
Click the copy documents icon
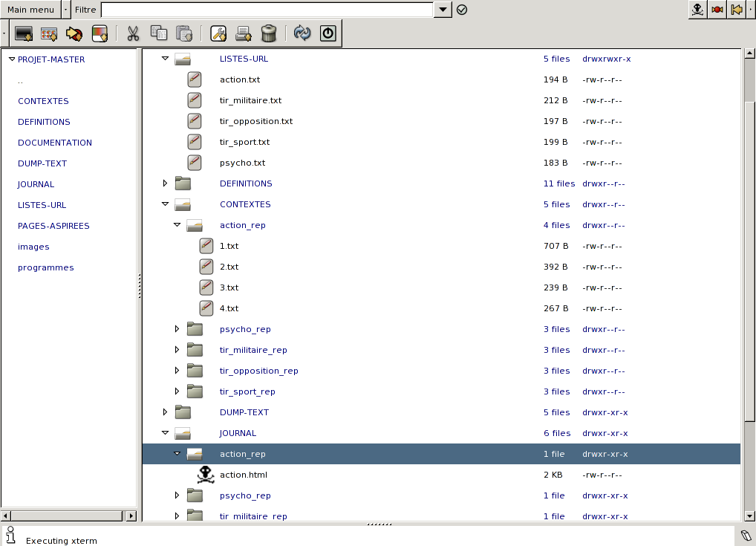[158, 33]
